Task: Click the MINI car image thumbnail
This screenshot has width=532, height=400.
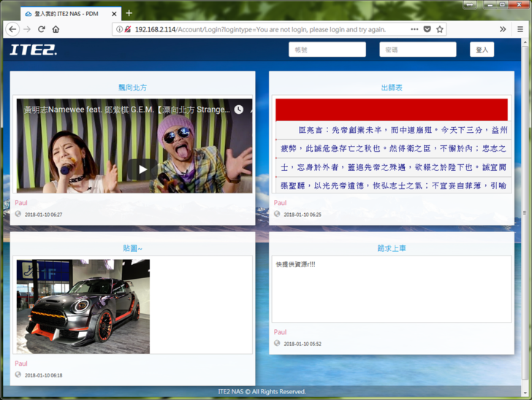Action: (83, 307)
